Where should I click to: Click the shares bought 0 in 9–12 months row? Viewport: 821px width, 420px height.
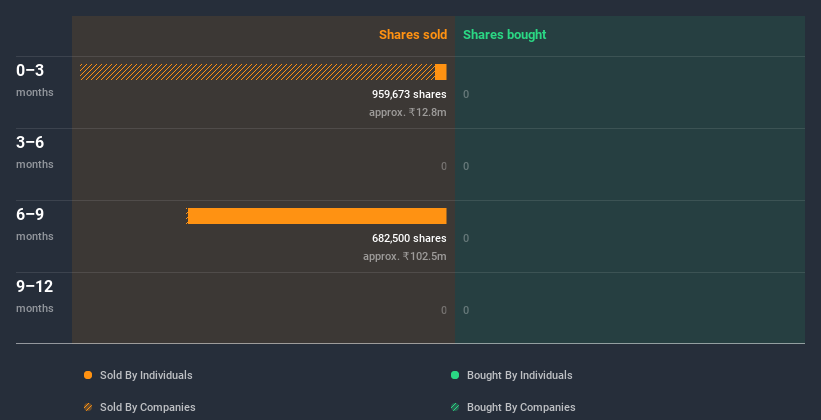[466, 311]
